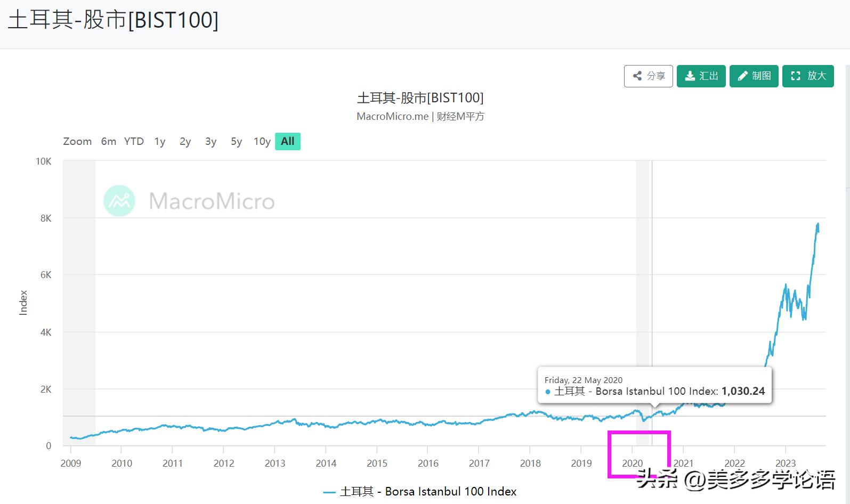Screen dimensions: 850x504
Task: Click the legend's blue line swatch
Action: pos(329,492)
